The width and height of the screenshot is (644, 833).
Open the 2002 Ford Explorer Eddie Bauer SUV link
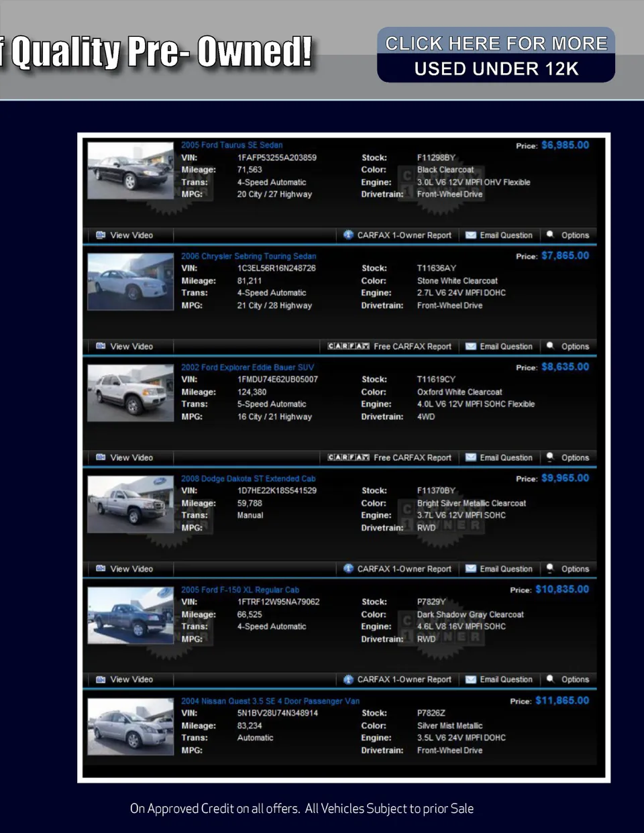click(247, 368)
